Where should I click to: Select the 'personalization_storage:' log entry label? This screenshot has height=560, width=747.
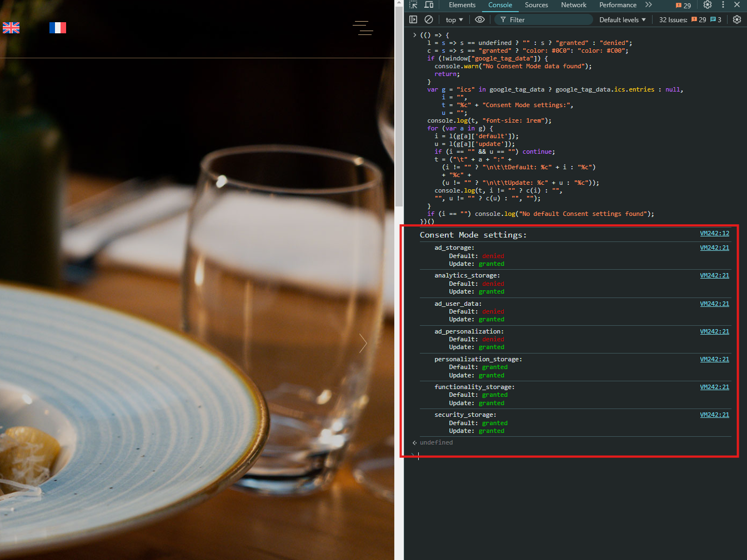[x=478, y=360]
